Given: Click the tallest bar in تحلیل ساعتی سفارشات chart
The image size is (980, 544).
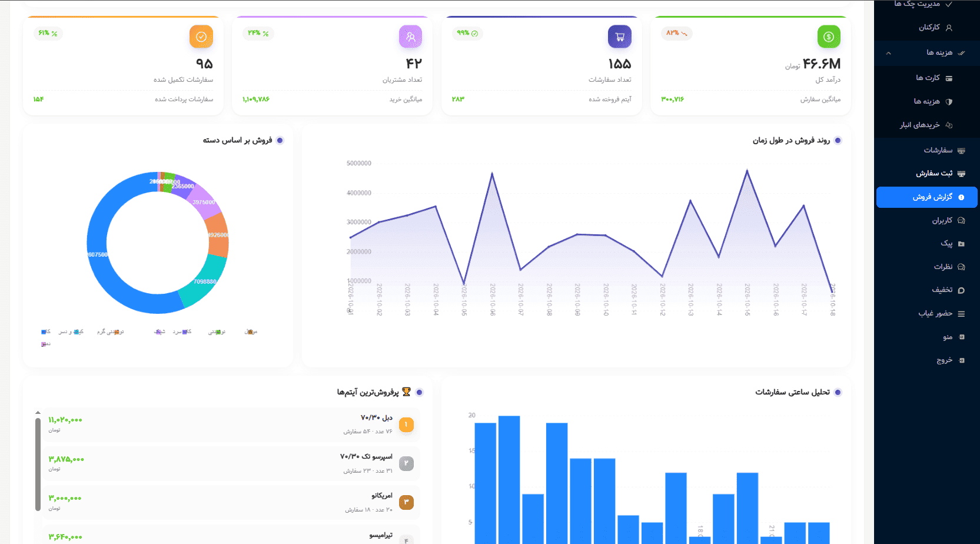Looking at the screenshot, I should click(509, 480).
